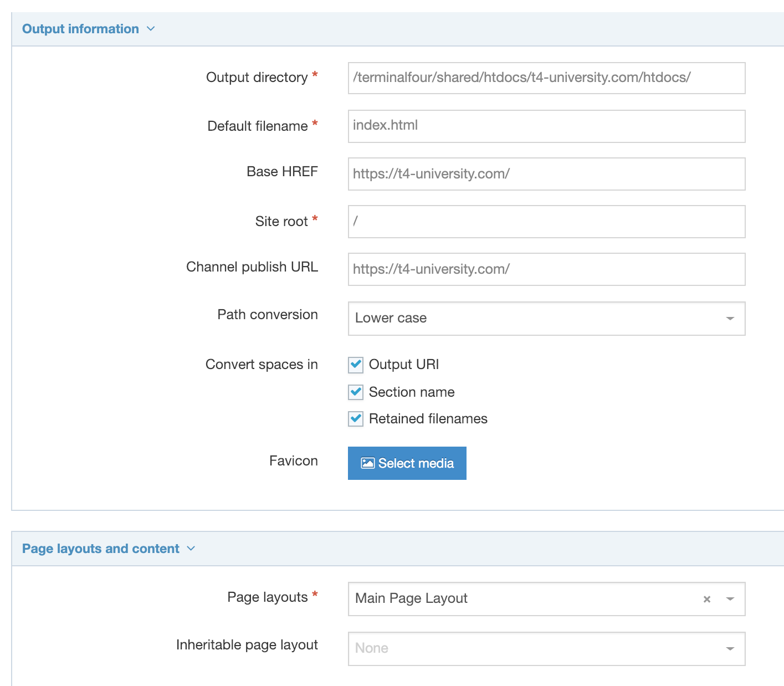
Task: Click the Page layouts and content heading
Action: tap(100, 549)
